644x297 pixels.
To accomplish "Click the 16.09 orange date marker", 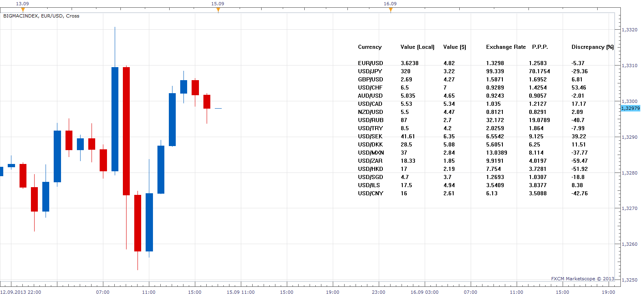I will point(391,10).
